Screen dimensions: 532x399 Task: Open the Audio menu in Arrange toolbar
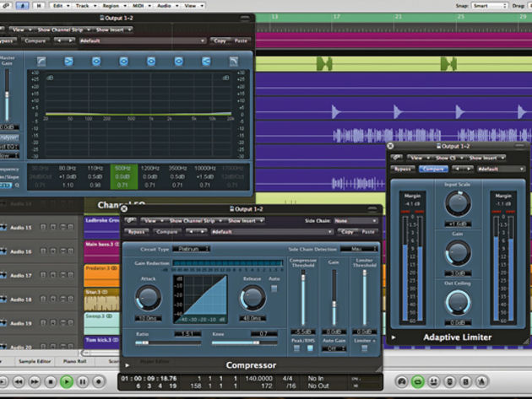click(x=167, y=6)
